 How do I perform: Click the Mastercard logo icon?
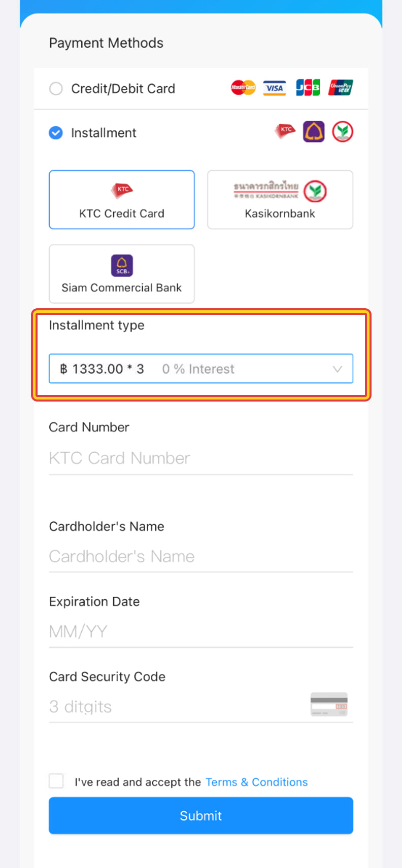(243, 88)
